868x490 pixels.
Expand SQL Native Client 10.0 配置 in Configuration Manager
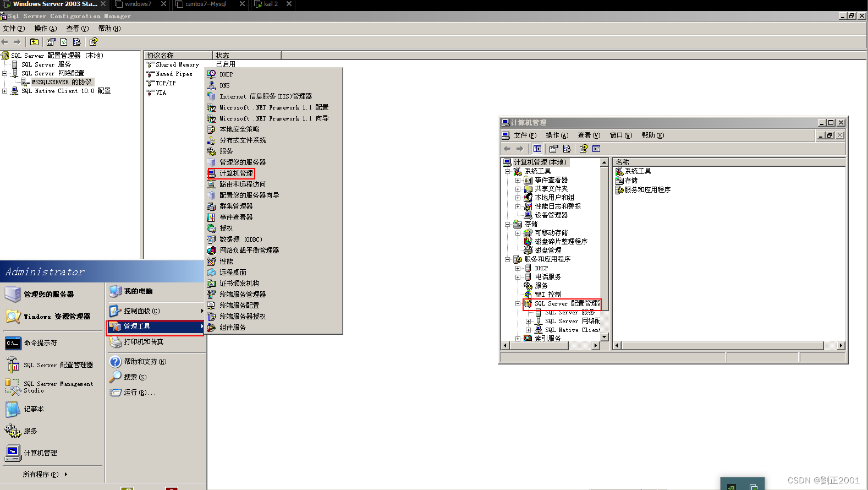point(5,91)
